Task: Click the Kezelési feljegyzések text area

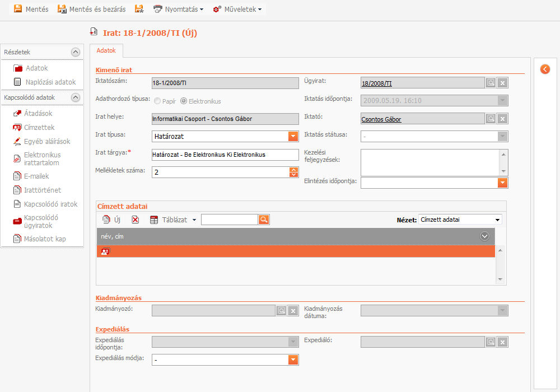Action: (x=430, y=162)
